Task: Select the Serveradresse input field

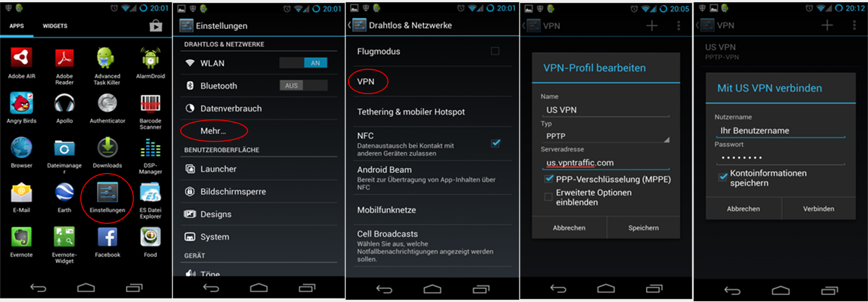Action: [605, 162]
